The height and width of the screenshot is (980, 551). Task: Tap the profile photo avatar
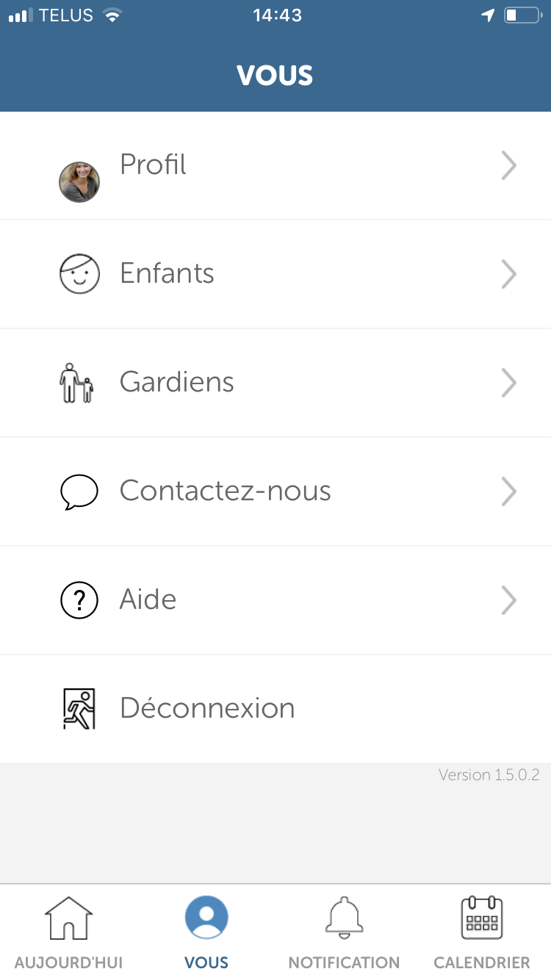(79, 181)
